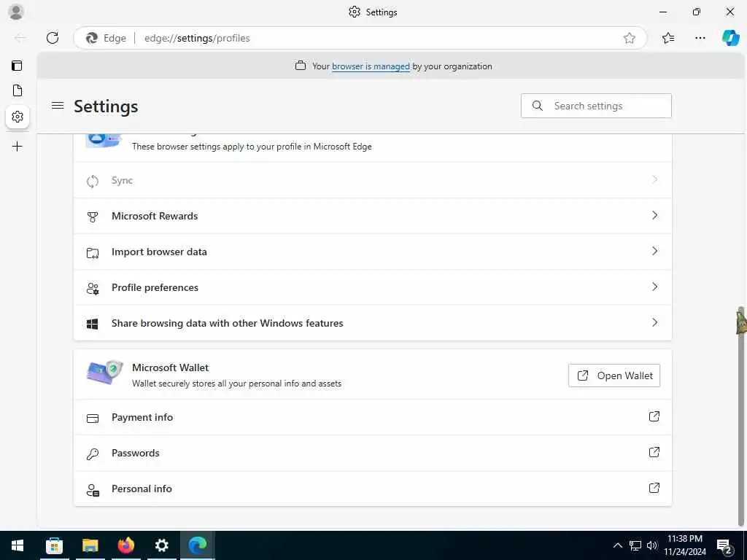Click the address bar URL edge://settings/profiles
747x560 pixels.
[x=197, y=38]
